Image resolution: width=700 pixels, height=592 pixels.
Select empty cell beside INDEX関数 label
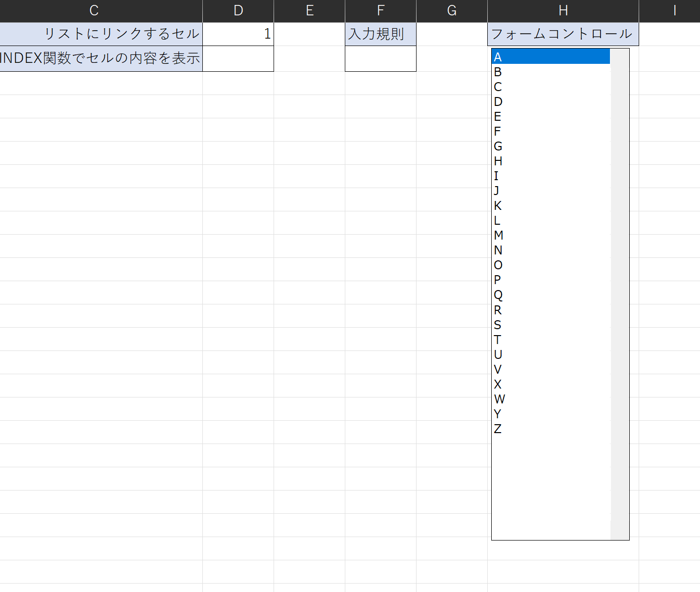[x=238, y=58]
